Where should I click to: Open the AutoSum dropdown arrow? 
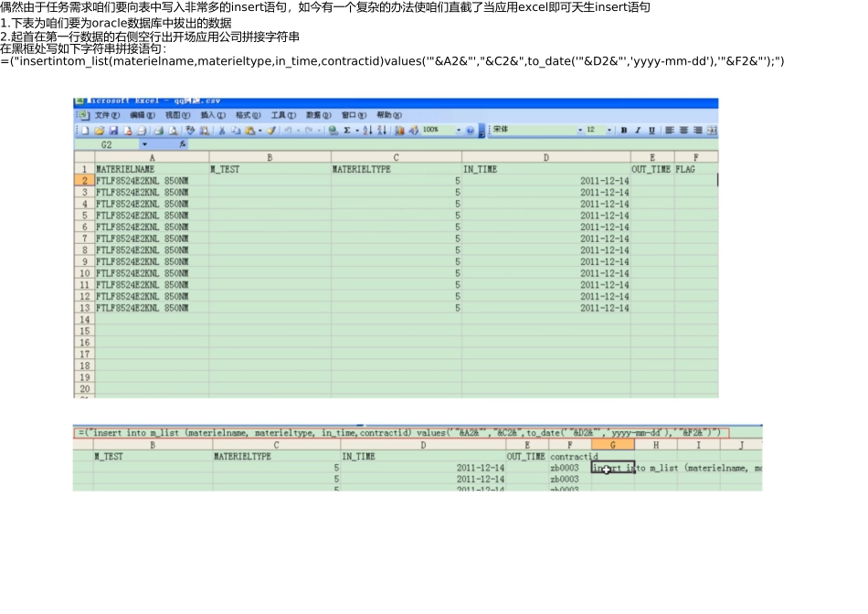pos(357,131)
